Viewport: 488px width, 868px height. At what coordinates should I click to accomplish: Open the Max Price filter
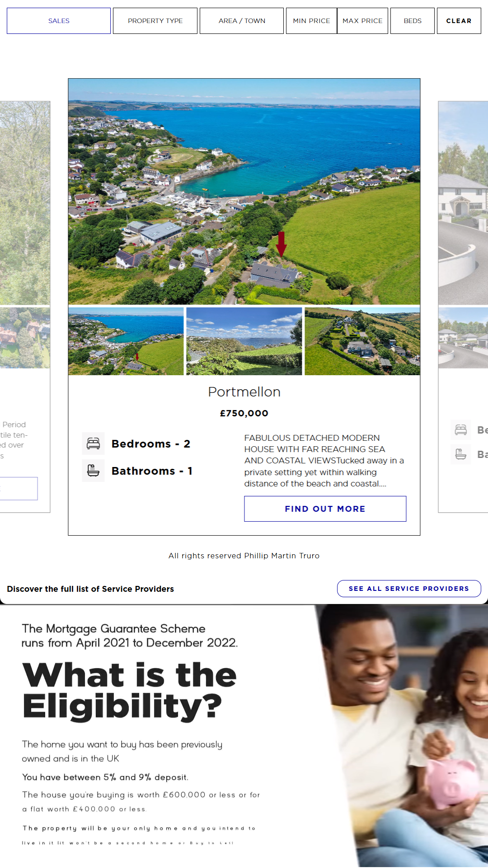tap(362, 21)
